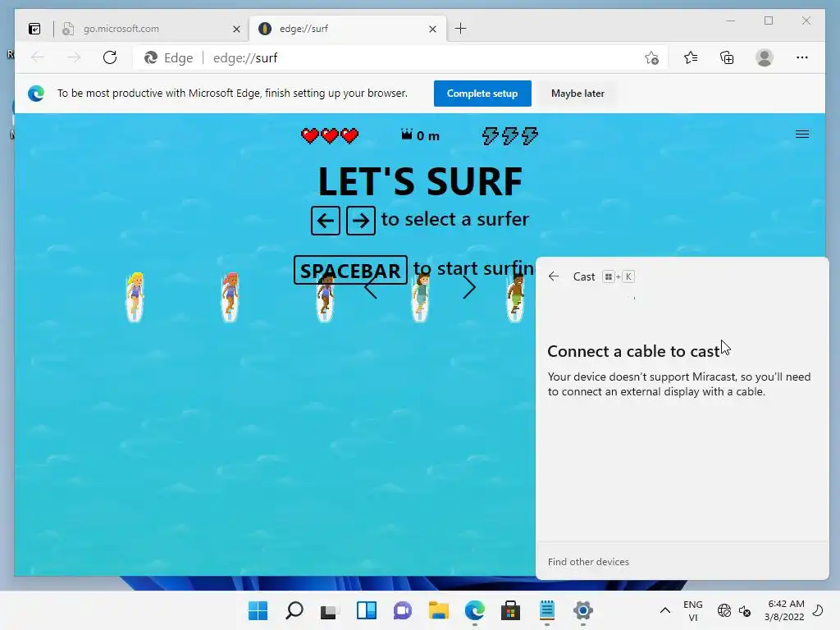Viewport: 840px width, 630px height.
Task: Open the Widgets taskbar icon
Action: point(367,610)
